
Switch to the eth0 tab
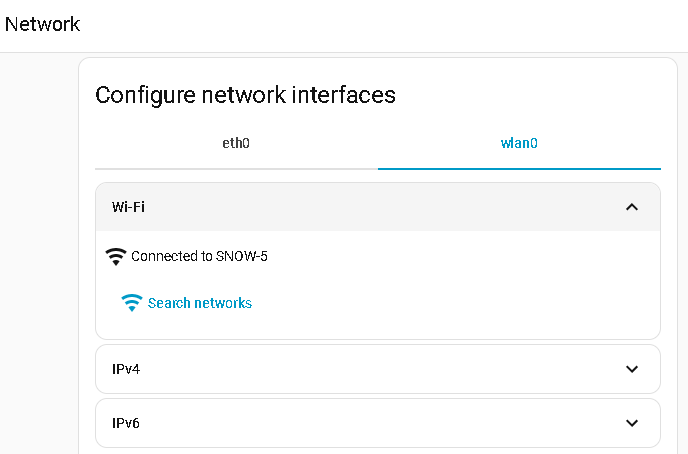pyautogui.click(x=236, y=143)
